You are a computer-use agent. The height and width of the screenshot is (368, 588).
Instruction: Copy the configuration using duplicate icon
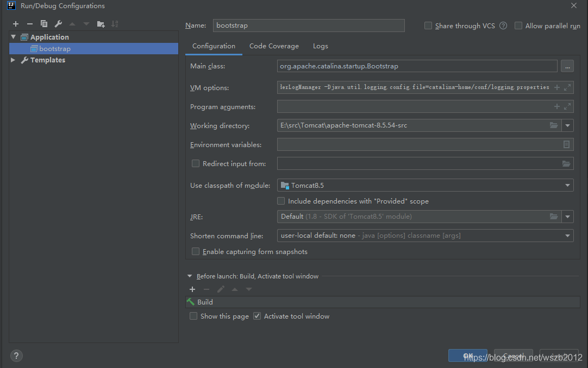pos(44,24)
